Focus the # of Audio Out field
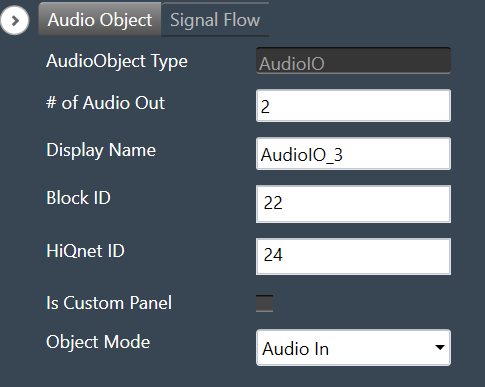 point(353,106)
